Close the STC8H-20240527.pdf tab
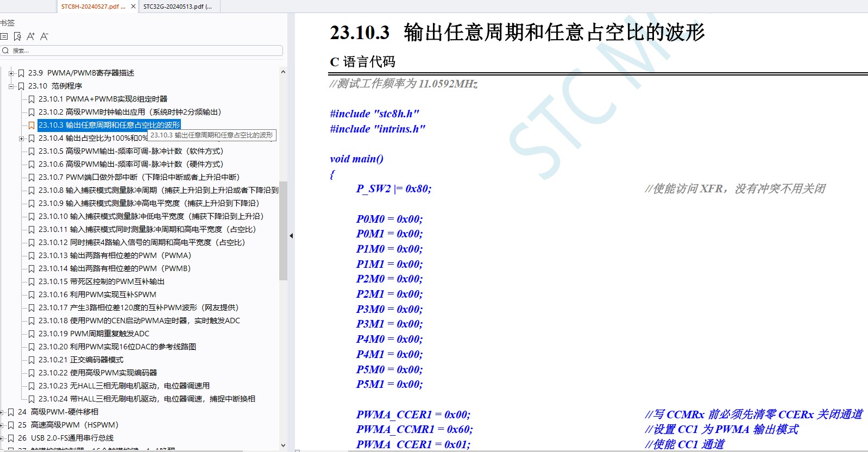Viewport: 868px width, 452px height. 134,7
